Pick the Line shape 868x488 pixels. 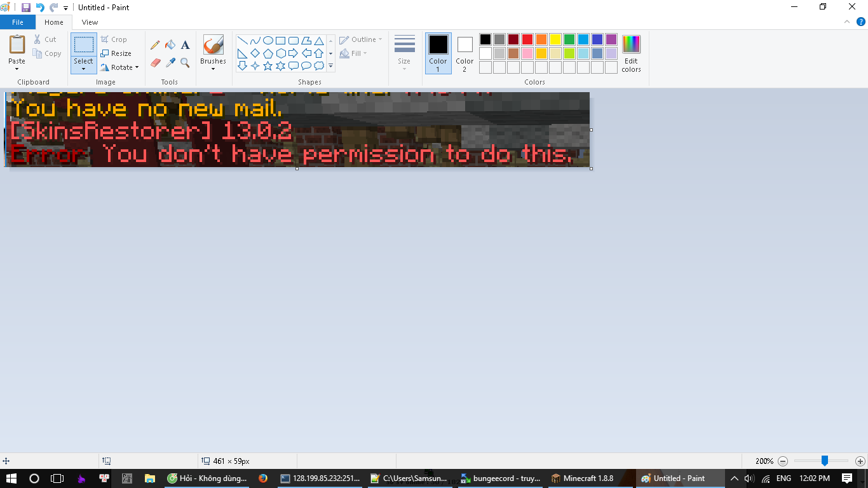(x=242, y=40)
